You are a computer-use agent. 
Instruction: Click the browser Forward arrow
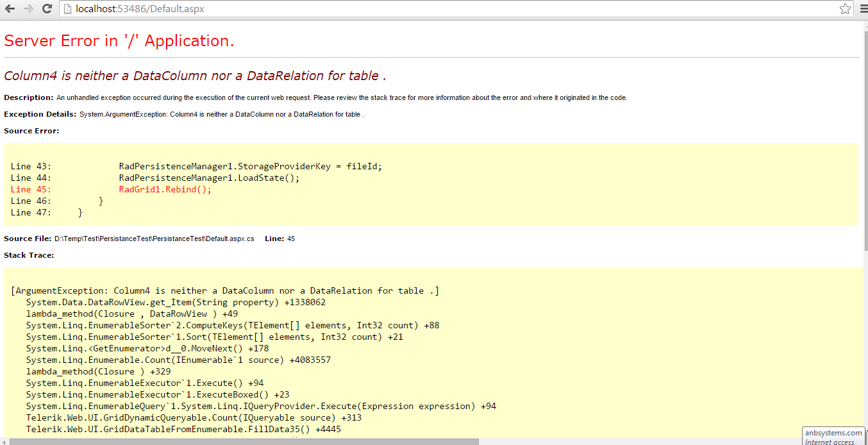[28, 9]
